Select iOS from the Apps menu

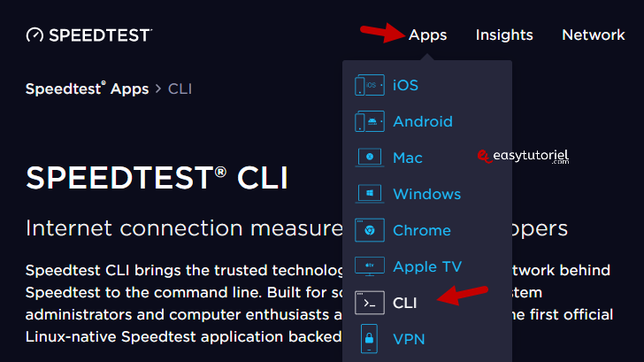(x=405, y=86)
